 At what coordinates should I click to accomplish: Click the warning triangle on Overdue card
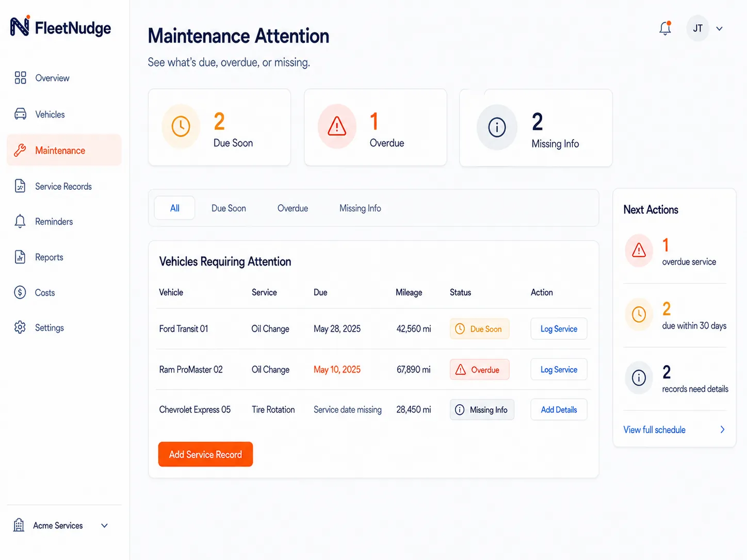337,126
